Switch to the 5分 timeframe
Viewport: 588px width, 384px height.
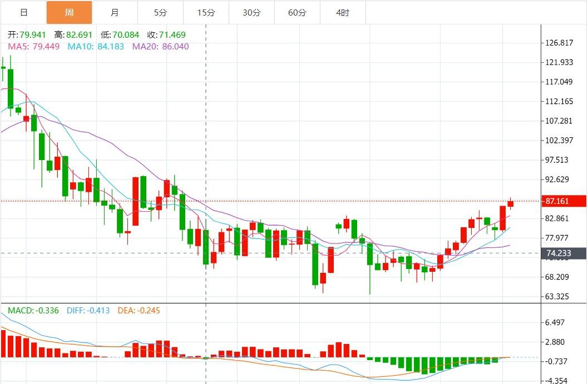160,12
